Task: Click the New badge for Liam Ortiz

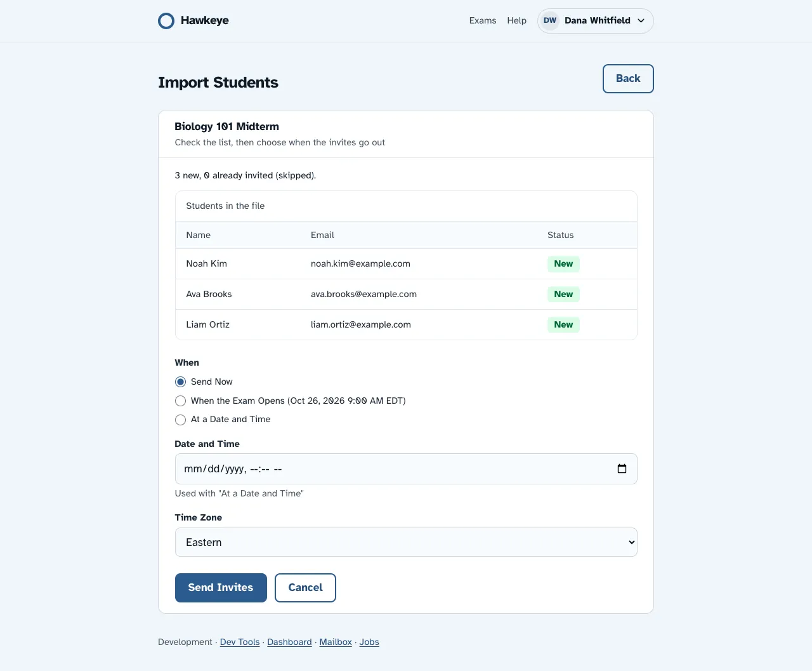Action: coord(563,324)
